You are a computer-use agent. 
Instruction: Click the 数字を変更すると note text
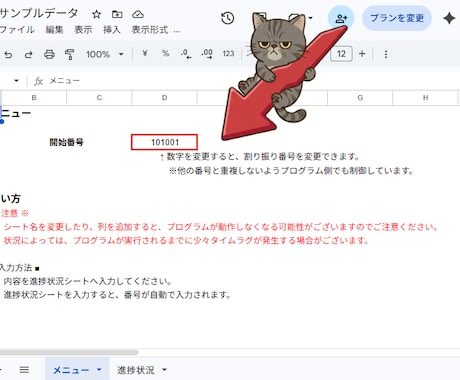[260, 156]
